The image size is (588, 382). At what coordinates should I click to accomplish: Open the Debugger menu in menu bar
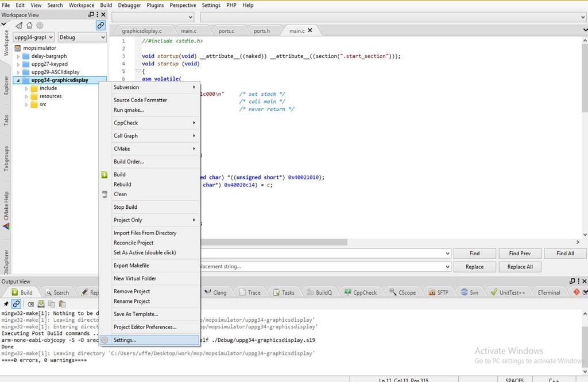[x=129, y=5]
